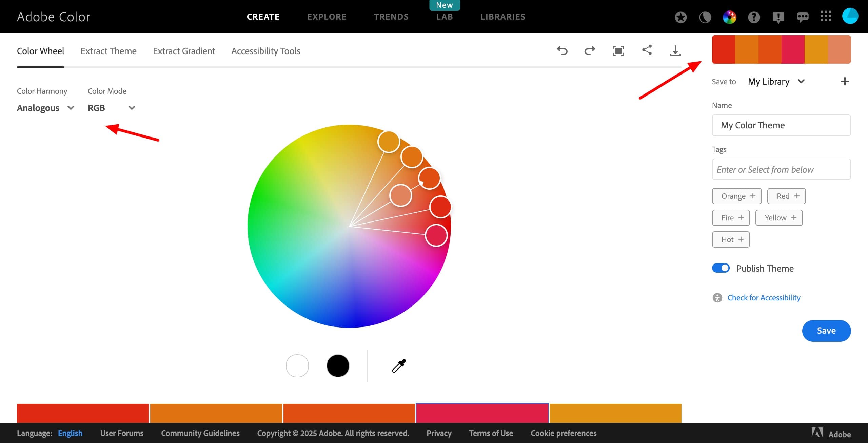Click the share theme icon
The height and width of the screenshot is (443, 868).
(647, 50)
